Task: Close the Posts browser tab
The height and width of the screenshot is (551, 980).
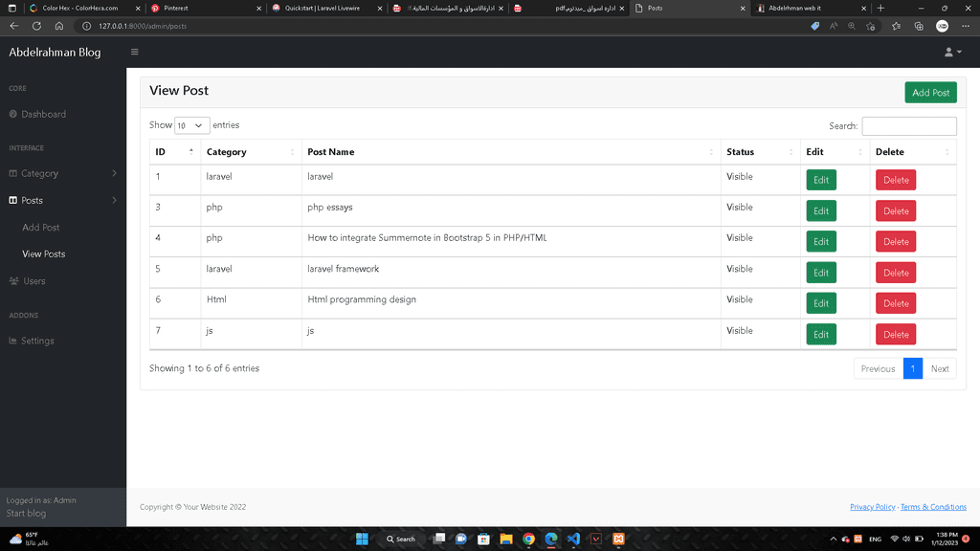Action: [743, 8]
